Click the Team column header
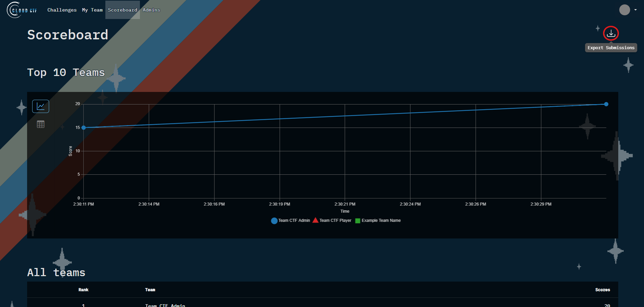This screenshot has height=307, width=644. pyautogui.click(x=150, y=290)
